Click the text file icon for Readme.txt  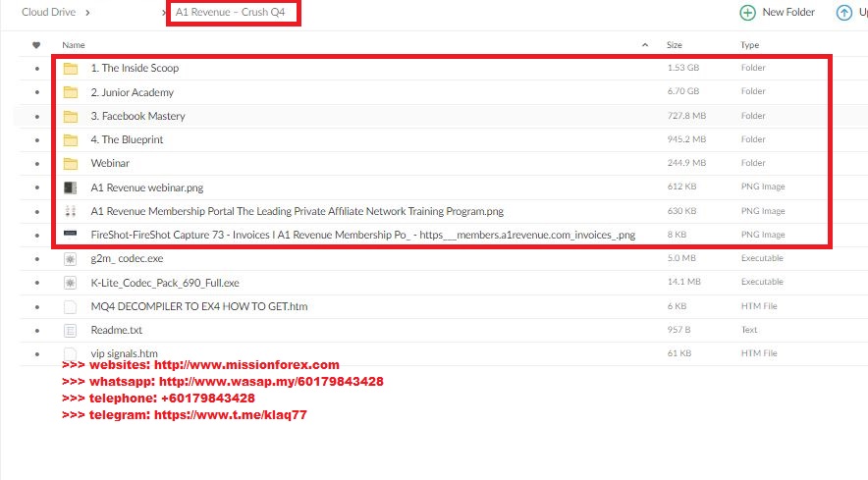pos(71,331)
